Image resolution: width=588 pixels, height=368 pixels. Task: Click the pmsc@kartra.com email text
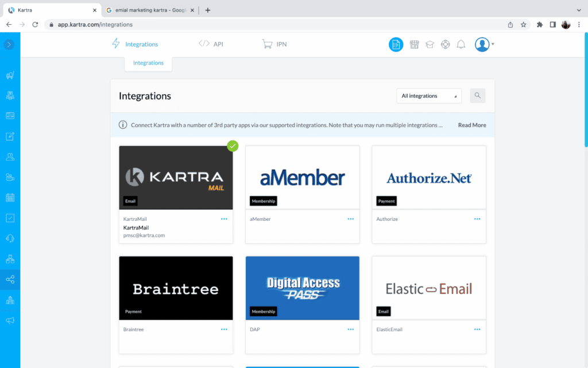click(x=144, y=235)
